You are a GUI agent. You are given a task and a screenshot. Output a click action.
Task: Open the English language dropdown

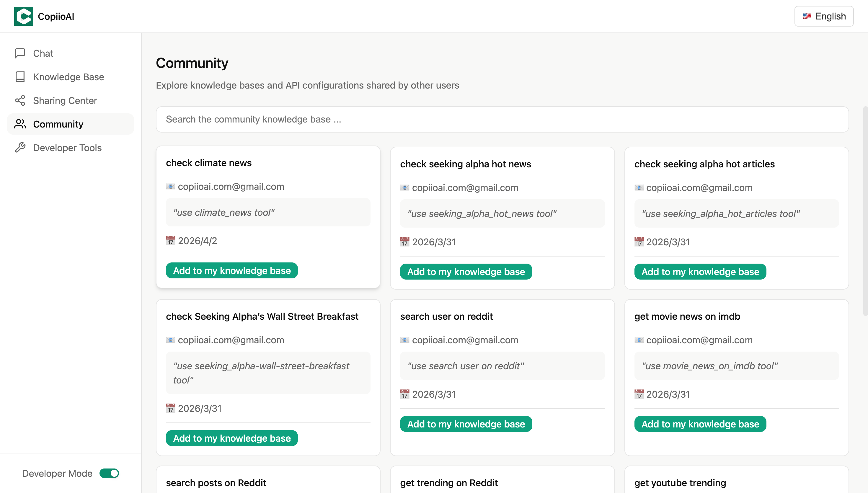tap(824, 16)
